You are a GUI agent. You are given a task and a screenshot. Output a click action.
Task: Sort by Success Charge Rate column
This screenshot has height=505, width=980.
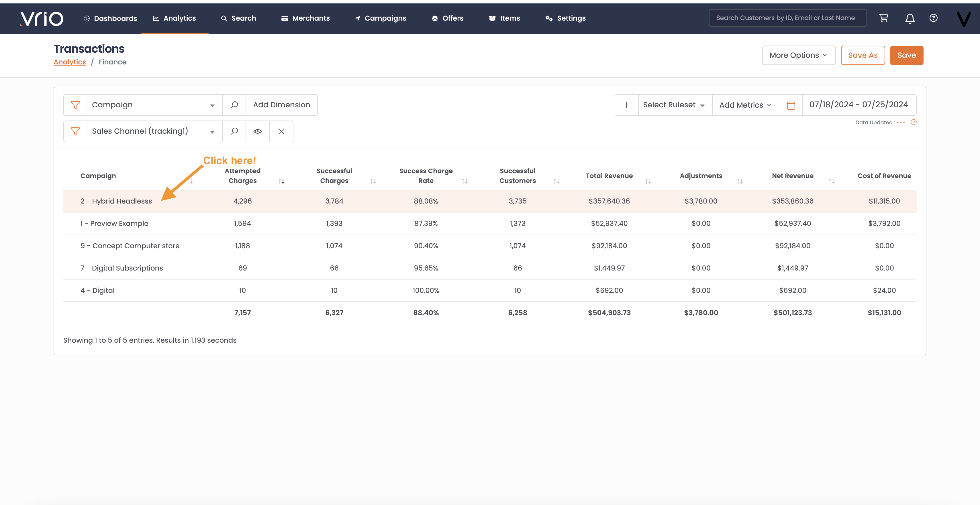tap(465, 181)
